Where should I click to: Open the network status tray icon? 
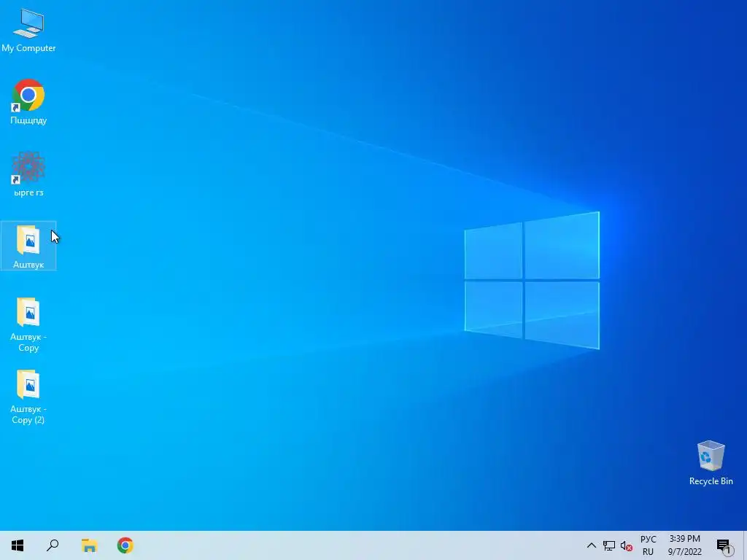(609, 545)
